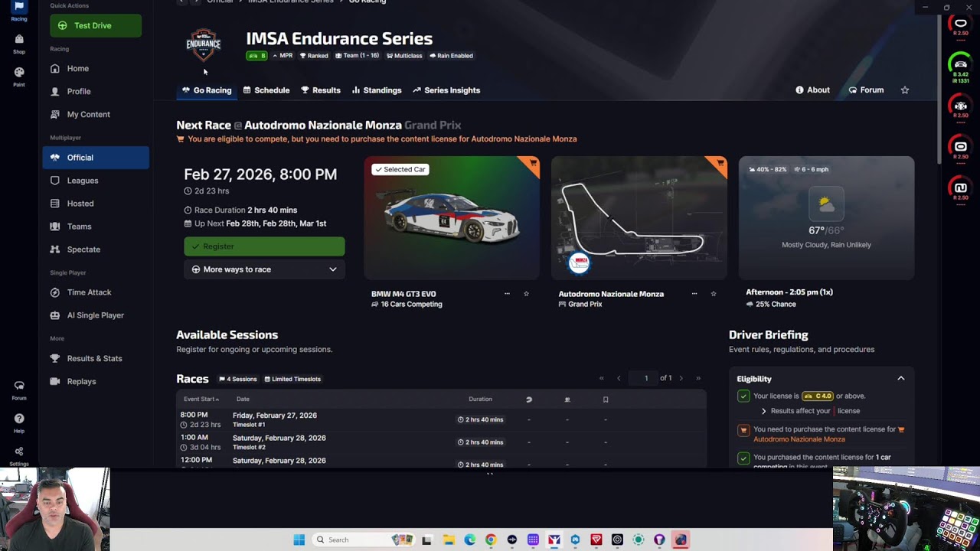Go to the first page of races
980x551 pixels.
coord(602,378)
